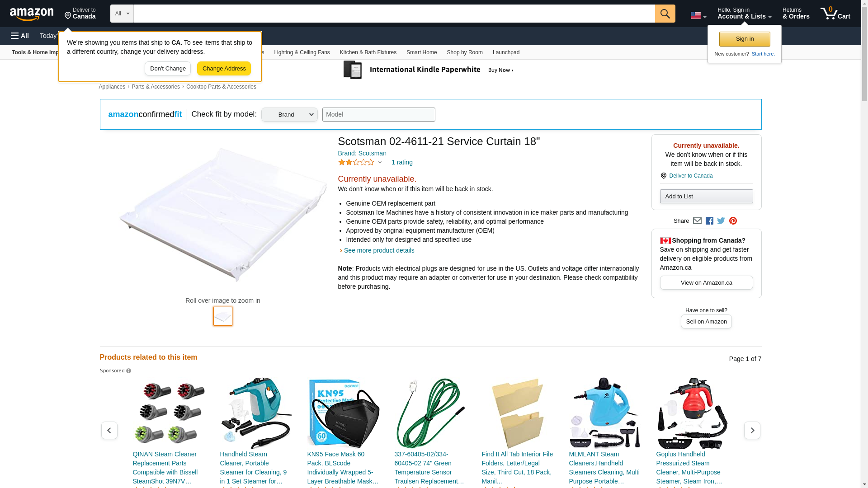Image resolution: width=868 pixels, height=488 pixels.
Task: Open Smart Home menu item
Action: [x=421, y=52]
